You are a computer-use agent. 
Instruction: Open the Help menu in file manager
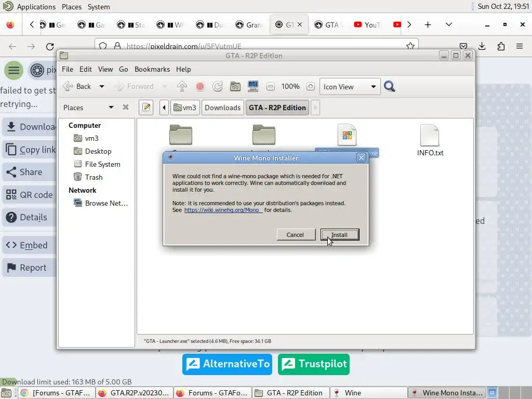[x=183, y=69]
